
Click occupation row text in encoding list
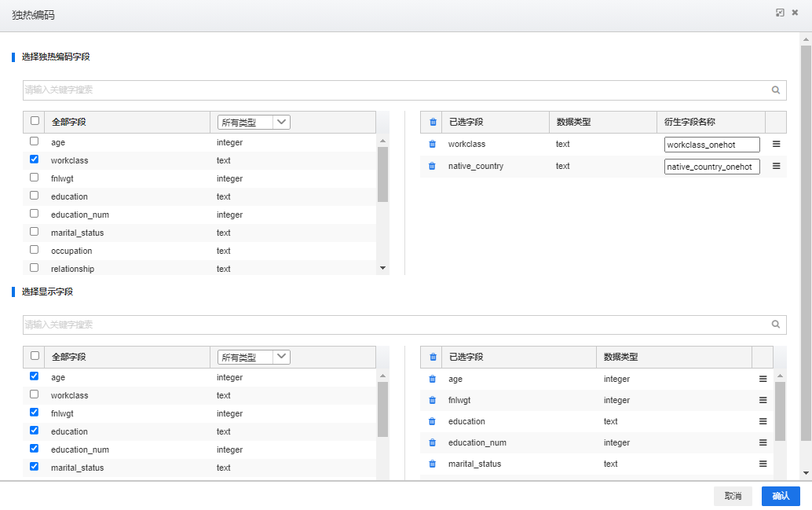pyautogui.click(x=71, y=251)
